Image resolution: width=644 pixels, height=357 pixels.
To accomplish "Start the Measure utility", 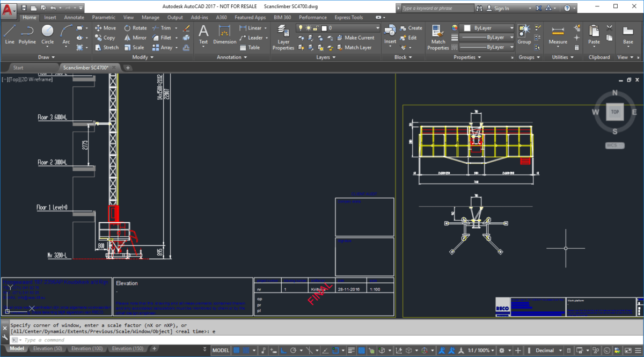I will [x=558, y=35].
